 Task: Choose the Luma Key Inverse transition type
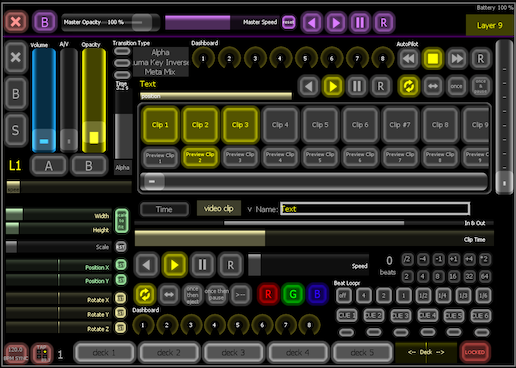click(x=161, y=62)
